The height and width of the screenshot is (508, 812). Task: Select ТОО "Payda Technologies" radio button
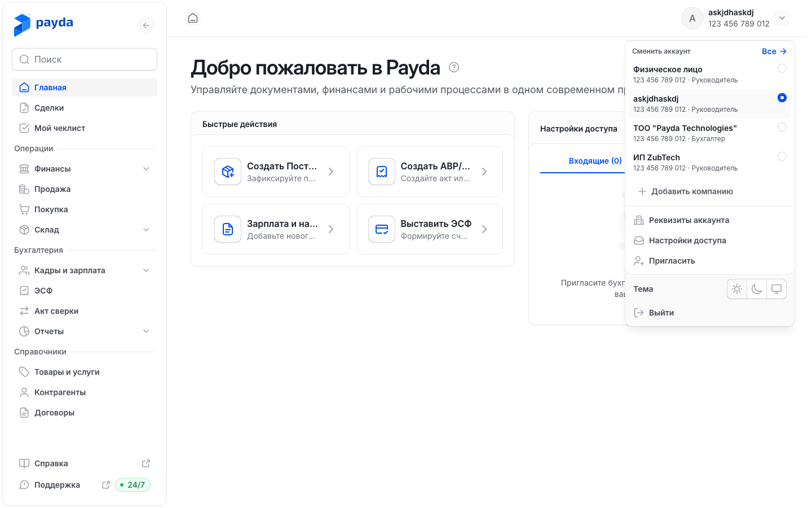coord(782,127)
